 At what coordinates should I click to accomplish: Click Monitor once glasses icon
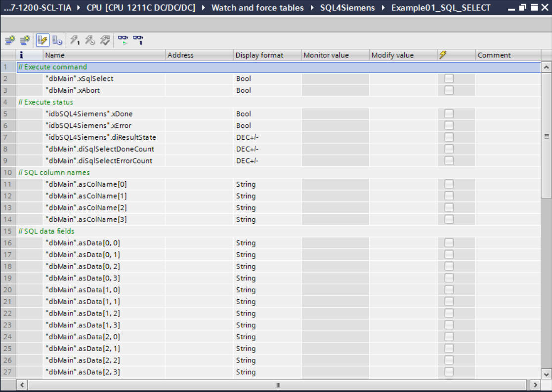point(138,40)
